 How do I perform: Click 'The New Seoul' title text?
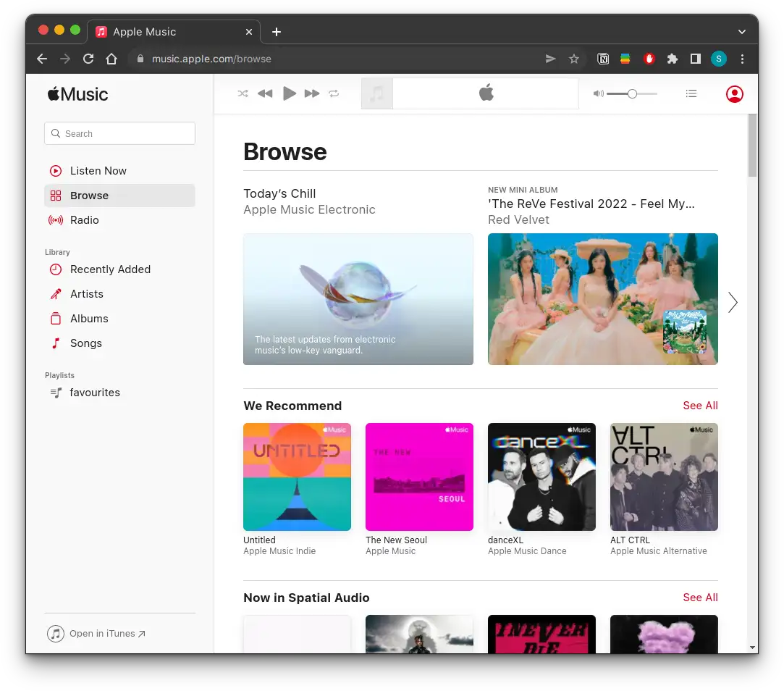tap(396, 540)
